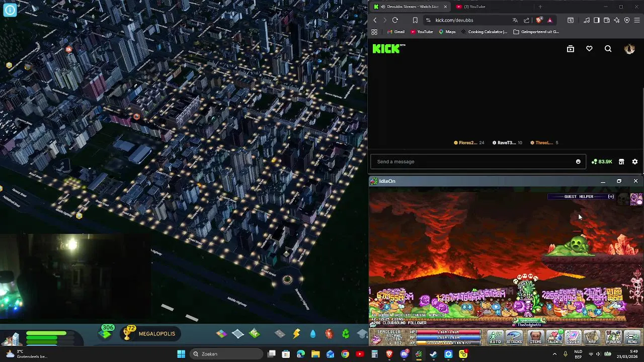Open Leo AI sparkle icon
Screen dimensions: 644x362
coord(617,20)
